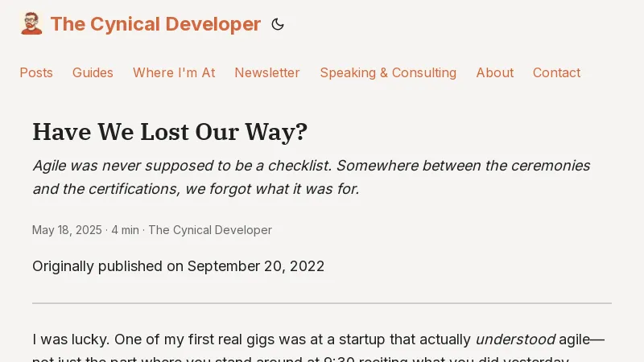
Task: Open the Contact navigation link
Action: pyautogui.click(x=556, y=72)
